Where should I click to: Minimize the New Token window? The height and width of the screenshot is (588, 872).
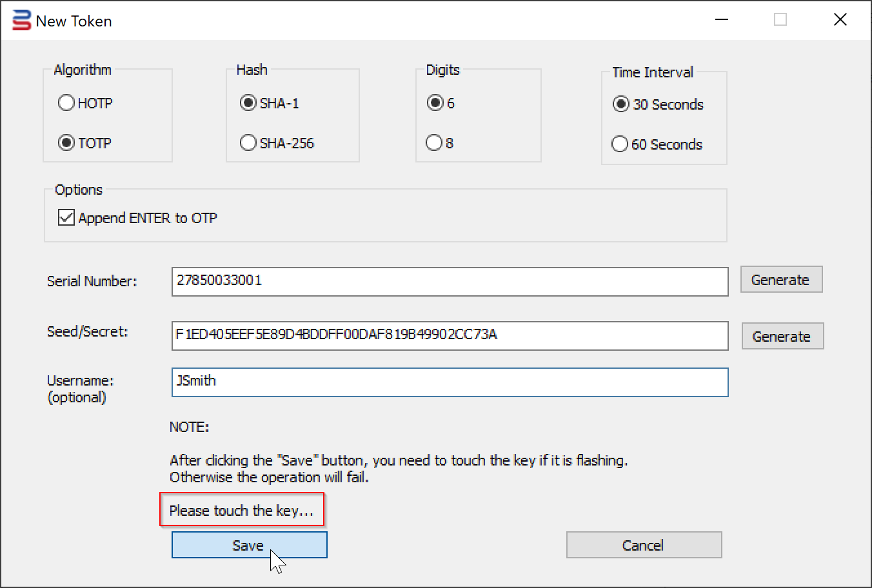tap(722, 20)
